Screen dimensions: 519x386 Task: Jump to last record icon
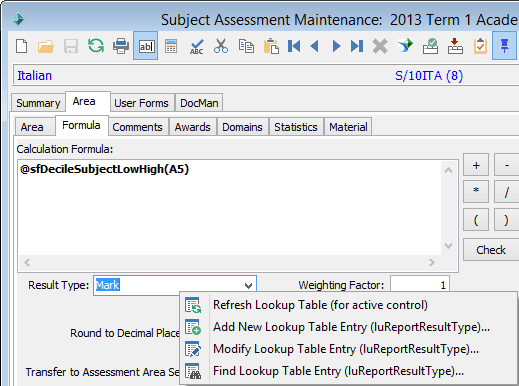(x=357, y=46)
